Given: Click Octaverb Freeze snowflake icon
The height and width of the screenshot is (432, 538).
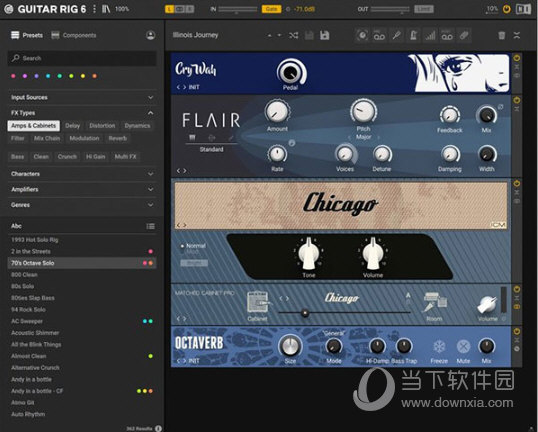Looking at the screenshot, I should click(x=439, y=347).
